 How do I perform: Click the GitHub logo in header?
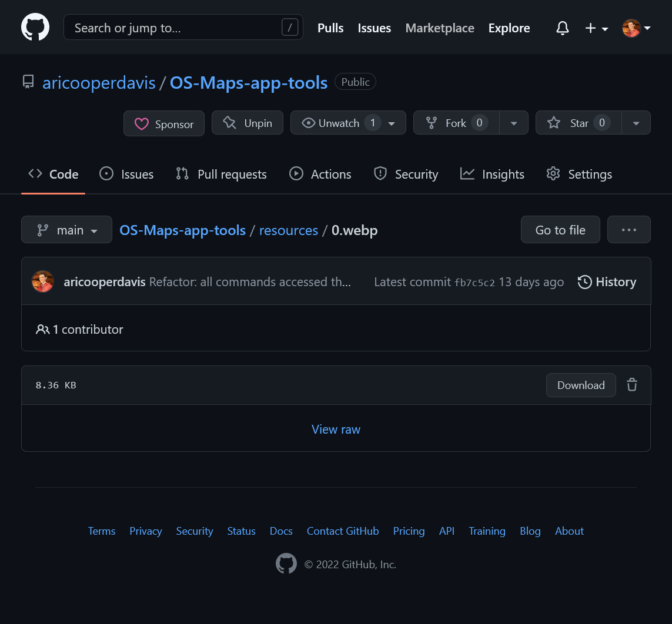(35, 28)
